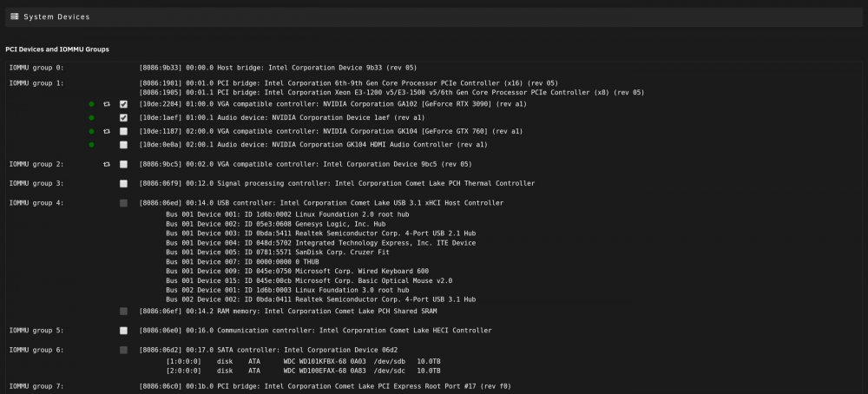Click the Comet Lake USB 3.1 xHCI checkbox

click(123, 203)
